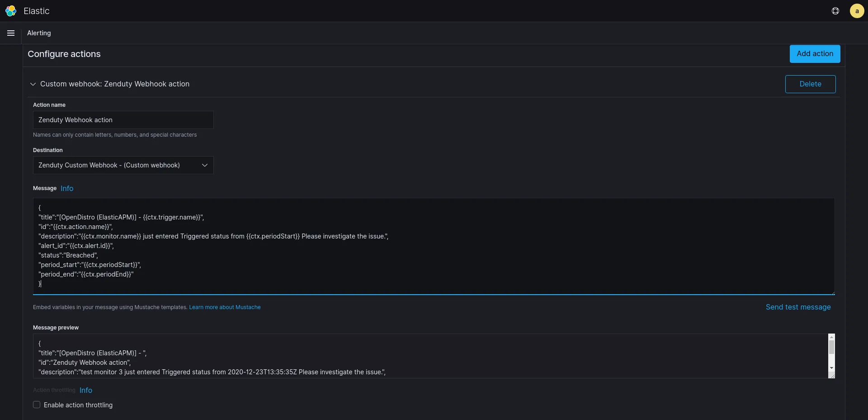Click the Elastic logo icon

(x=11, y=11)
